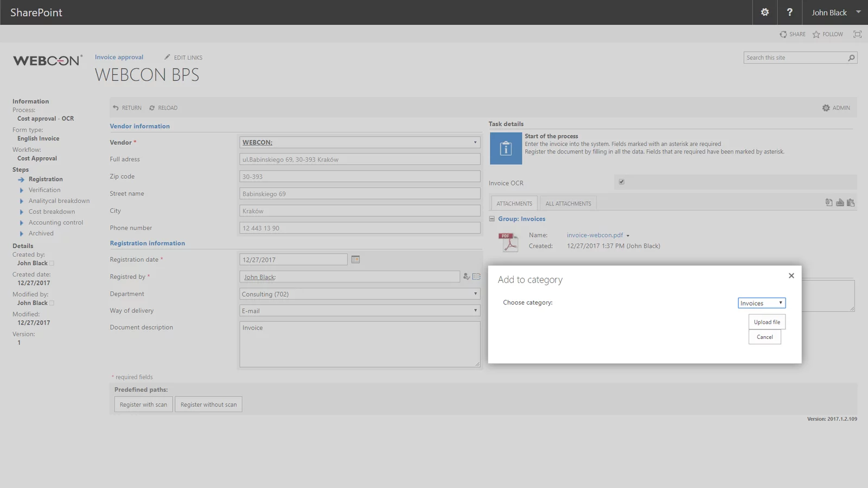Image resolution: width=868 pixels, height=488 pixels.
Task: Click the Document description text area
Action: (x=360, y=344)
